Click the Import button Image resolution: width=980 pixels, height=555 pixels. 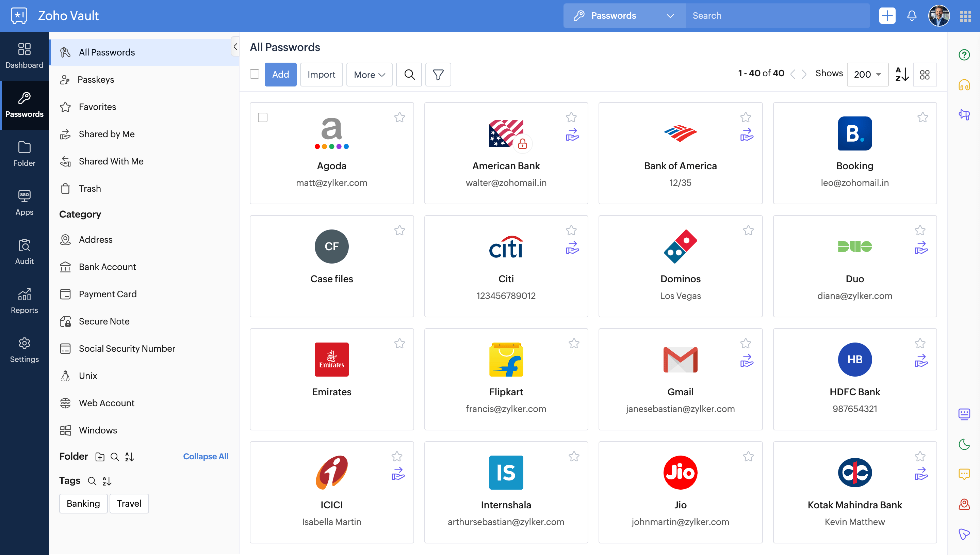coord(321,74)
